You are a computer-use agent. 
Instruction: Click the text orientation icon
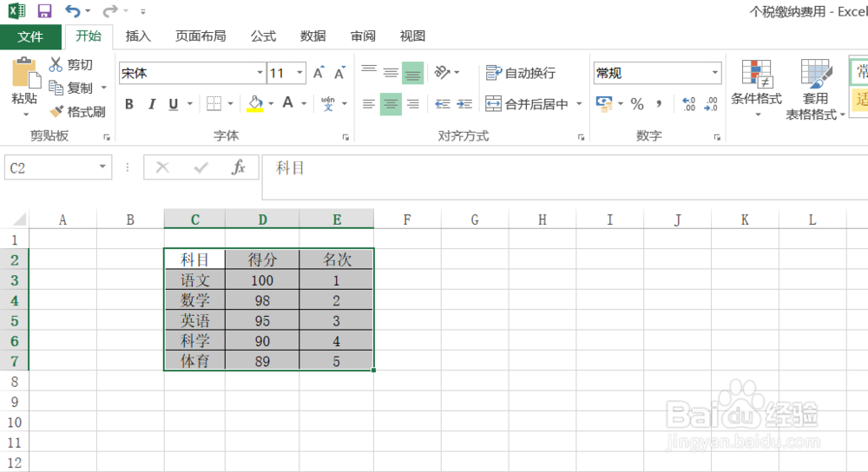pyautogui.click(x=443, y=73)
